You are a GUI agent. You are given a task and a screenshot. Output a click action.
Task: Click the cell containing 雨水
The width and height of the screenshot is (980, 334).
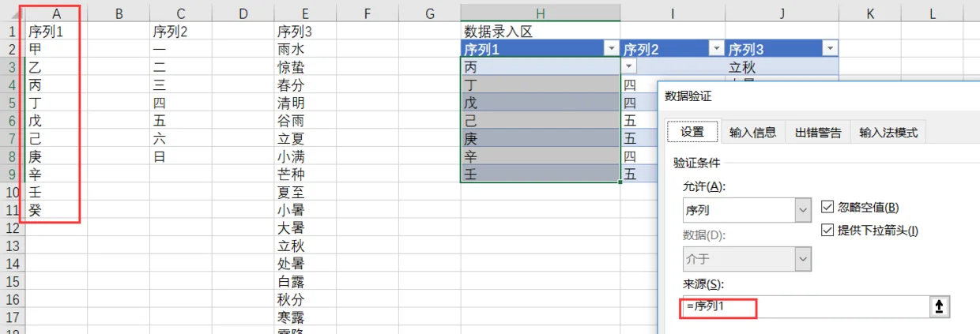(305, 49)
